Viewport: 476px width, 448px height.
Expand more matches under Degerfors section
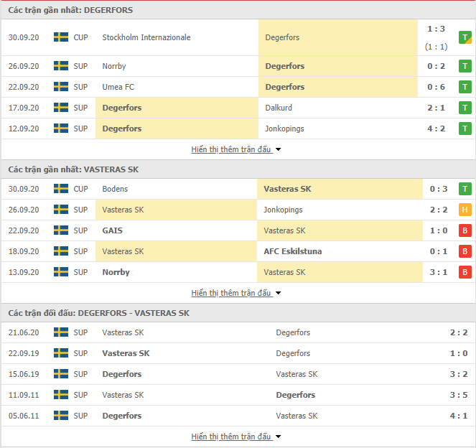pos(236,149)
